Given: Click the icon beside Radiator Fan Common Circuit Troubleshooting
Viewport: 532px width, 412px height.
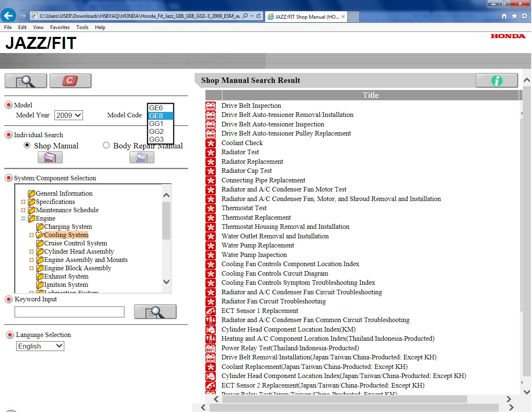Looking at the screenshot, I should [x=211, y=320].
